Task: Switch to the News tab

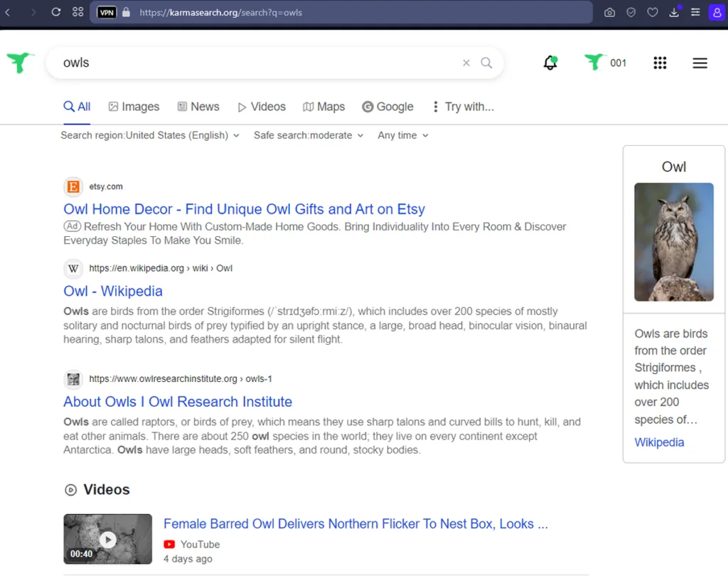Action: [198, 107]
